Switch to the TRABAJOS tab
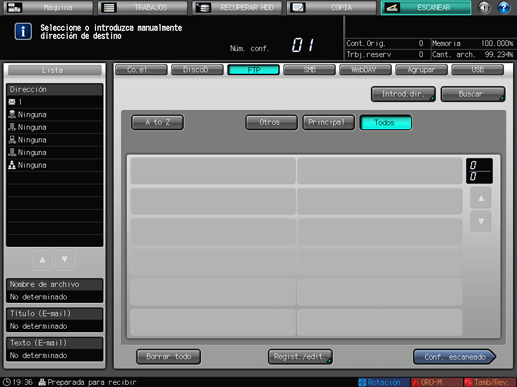 pyautogui.click(x=143, y=7)
